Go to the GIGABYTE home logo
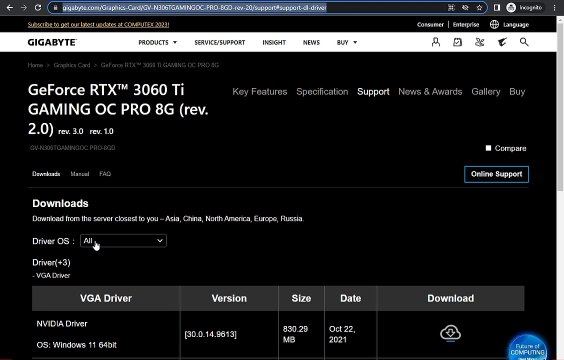 (x=52, y=42)
